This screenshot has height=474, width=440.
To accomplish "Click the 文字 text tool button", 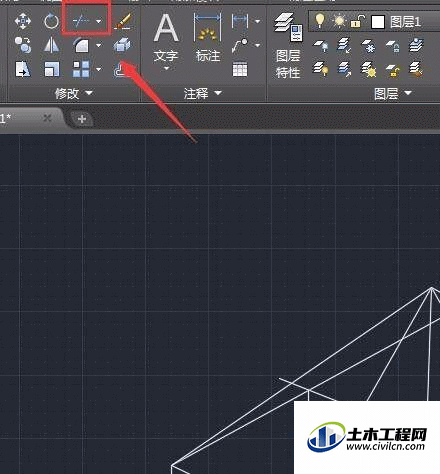I will point(166,37).
